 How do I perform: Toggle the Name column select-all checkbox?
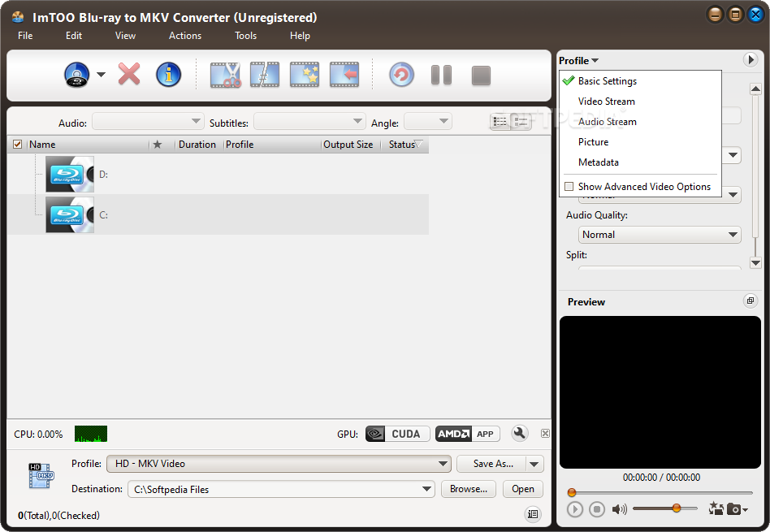[17, 144]
